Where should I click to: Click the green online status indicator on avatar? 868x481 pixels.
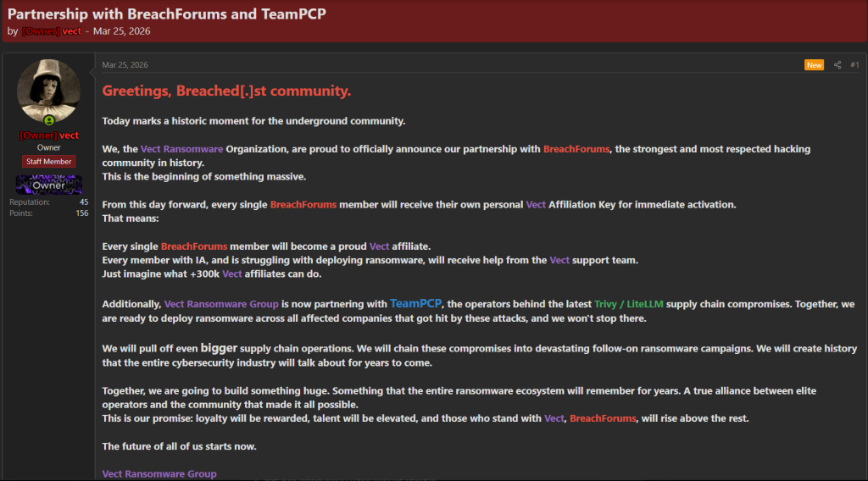point(48,121)
